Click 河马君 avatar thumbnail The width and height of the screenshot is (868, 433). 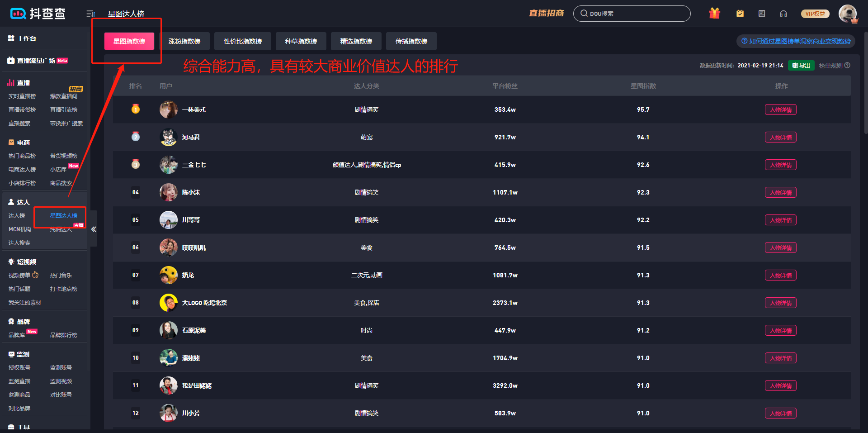[168, 137]
